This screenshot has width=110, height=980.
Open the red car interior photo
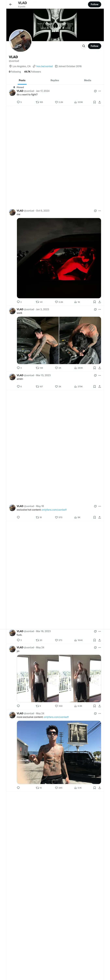tap(59, 258)
